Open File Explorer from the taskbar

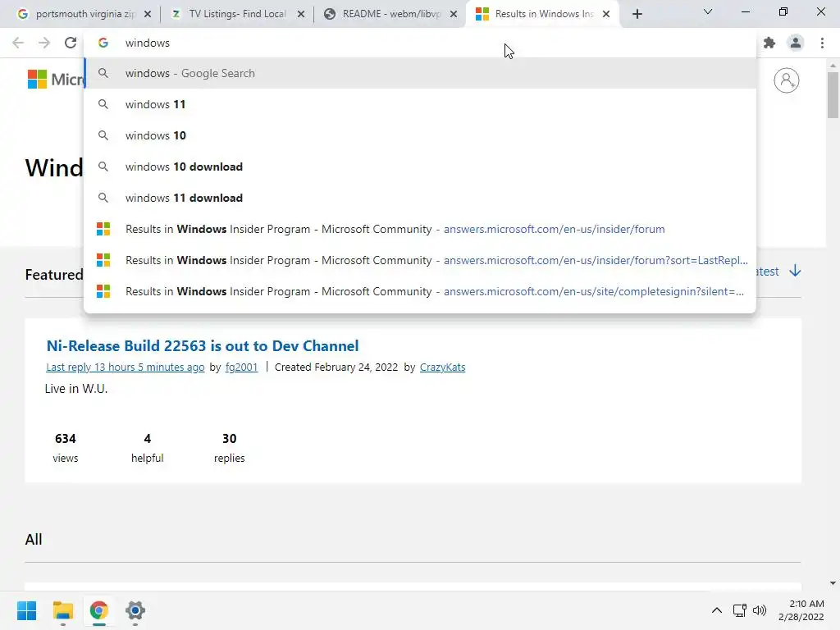coord(62,610)
